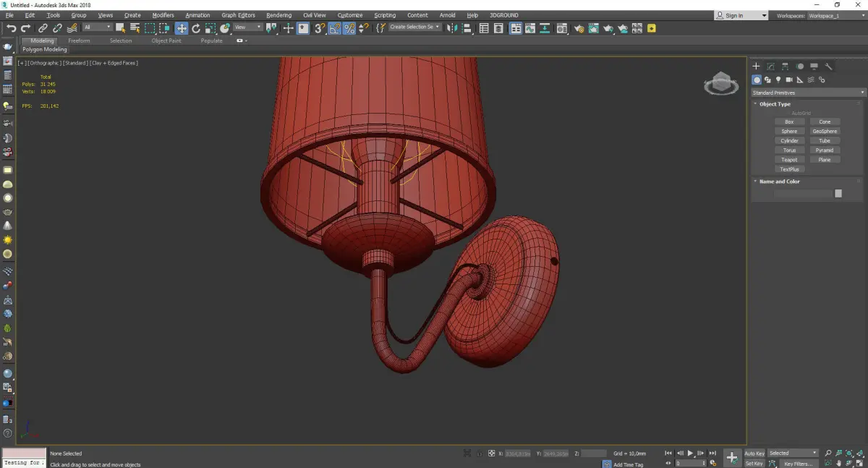
Task: Toggle the Selection Lock padlock
Action: click(x=478, y=454)
